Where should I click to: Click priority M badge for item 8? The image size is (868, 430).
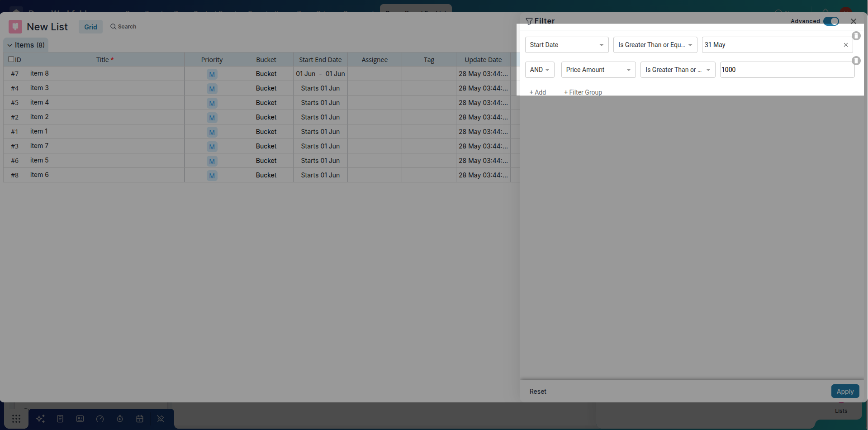click(x=212, y=74)
